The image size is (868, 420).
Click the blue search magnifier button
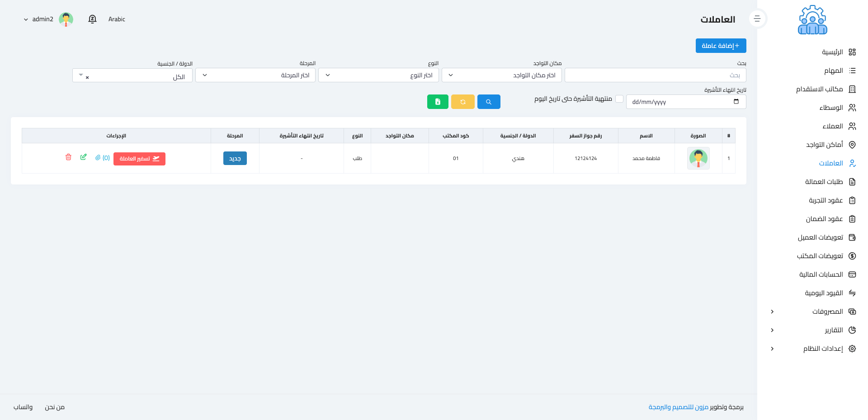click(488, 102)
